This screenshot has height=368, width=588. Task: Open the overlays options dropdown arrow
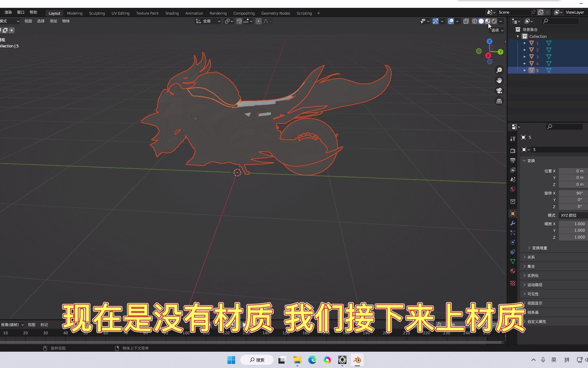point(457,21)
